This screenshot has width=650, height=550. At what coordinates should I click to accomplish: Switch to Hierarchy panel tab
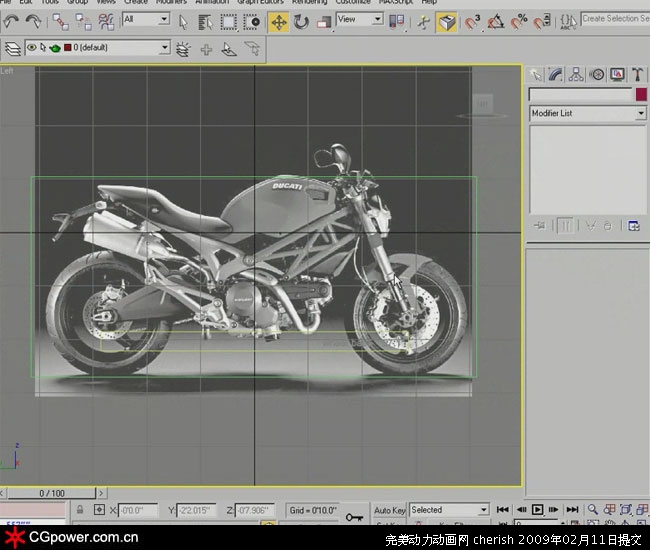tap(576, 75)
